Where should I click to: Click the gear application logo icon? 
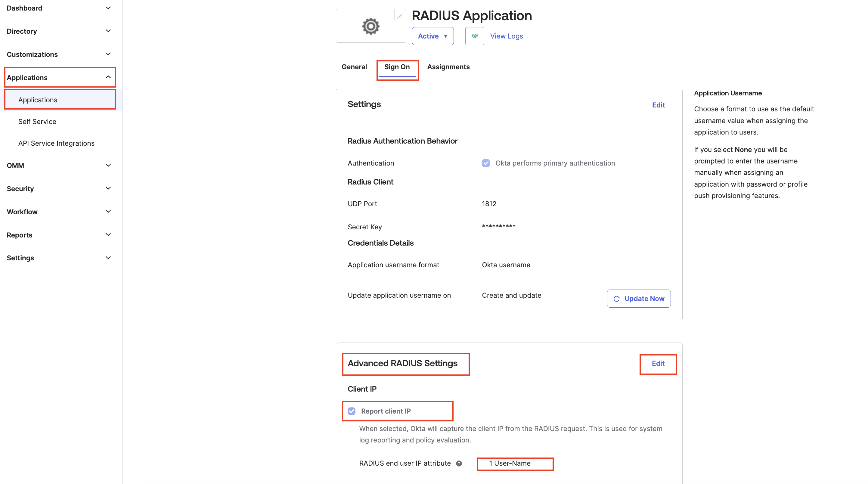[371, 26]
